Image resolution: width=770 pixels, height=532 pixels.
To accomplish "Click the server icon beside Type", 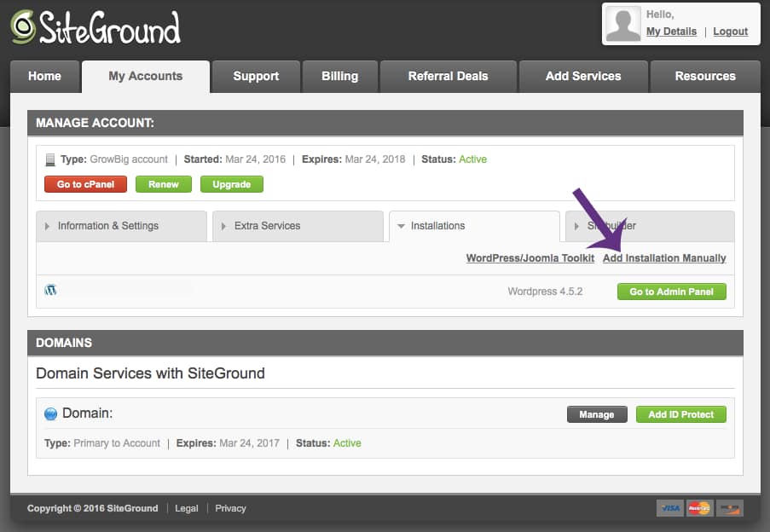I will 49,159.
